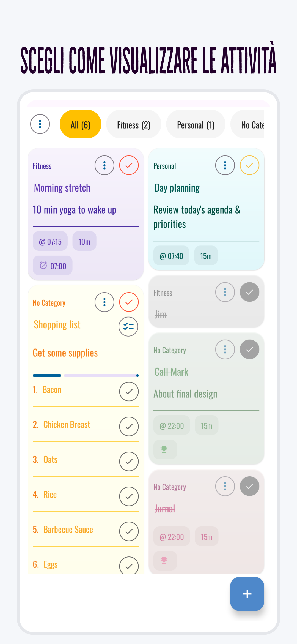
Task: Tap the trophy icon on Call Mark
Action: tap(164, 449)
